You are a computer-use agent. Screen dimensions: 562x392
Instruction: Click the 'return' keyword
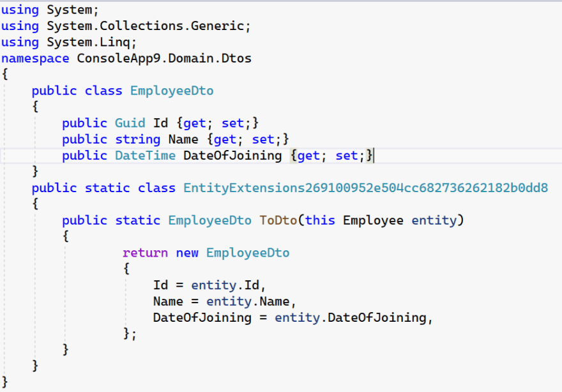[145, 253]
